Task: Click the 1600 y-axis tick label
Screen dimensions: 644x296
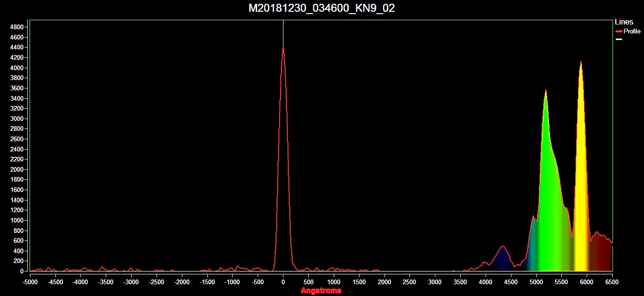Action: [16, 190]
